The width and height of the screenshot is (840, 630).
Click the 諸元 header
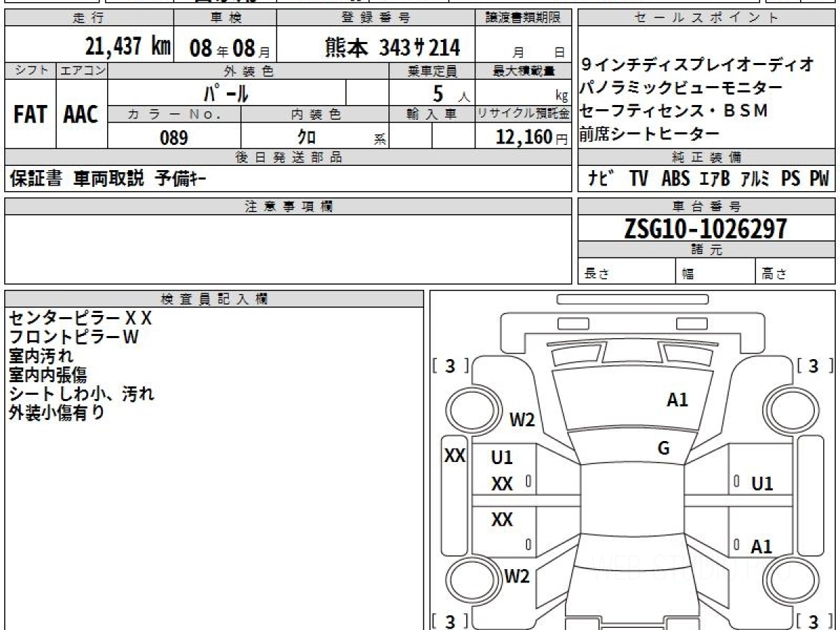click(x=706, y=250)
